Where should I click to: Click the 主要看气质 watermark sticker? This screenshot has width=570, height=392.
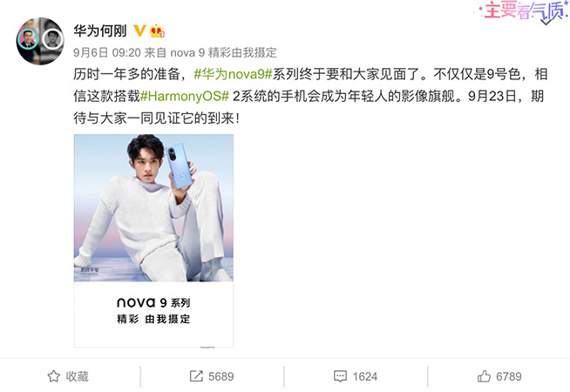click(x=522, y=11)
